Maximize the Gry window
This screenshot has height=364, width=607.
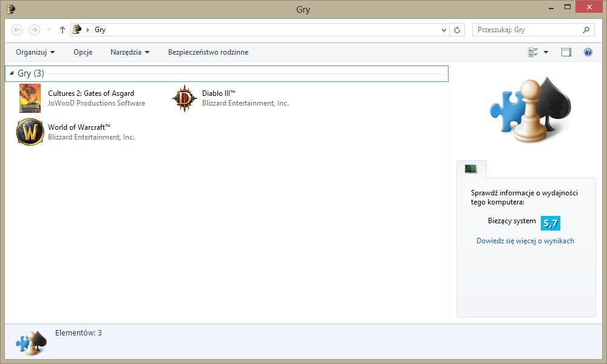pyautogui.click(x=568, y=7)
